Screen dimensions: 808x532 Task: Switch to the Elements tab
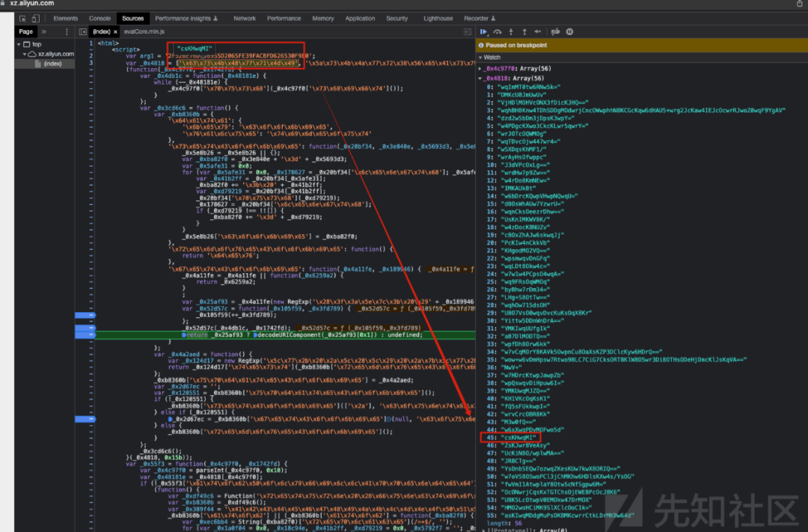65,19
